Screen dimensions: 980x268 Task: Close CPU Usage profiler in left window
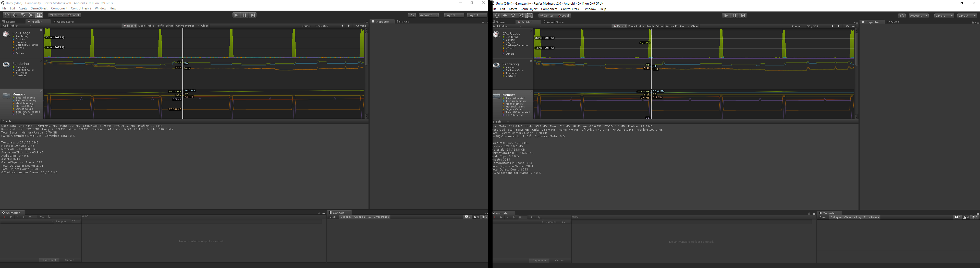coord(41,30)
